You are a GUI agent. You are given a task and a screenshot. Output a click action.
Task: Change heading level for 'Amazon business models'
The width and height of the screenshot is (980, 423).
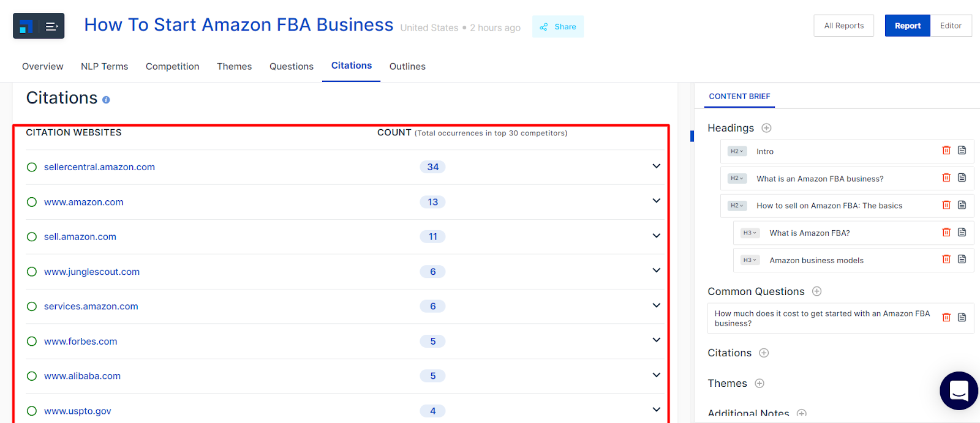[750, 260]
